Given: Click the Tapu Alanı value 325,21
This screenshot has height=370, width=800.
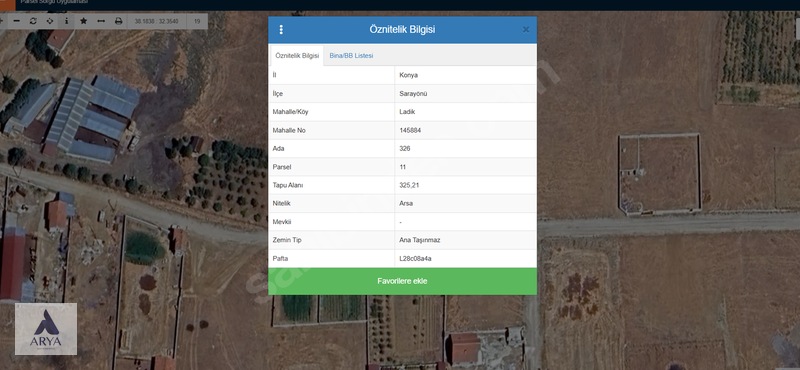Looking at the screenshot, I should coord(409,186).
